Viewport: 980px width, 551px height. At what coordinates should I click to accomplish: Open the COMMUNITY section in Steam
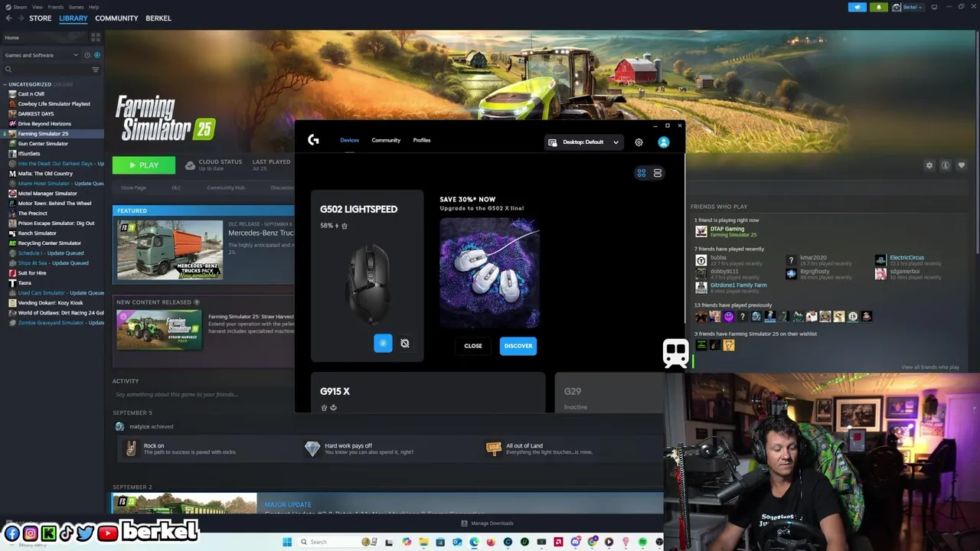(116, 18)
